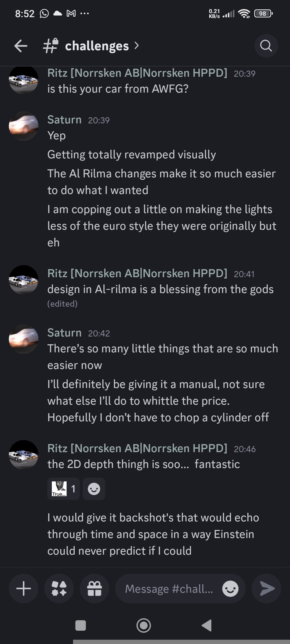290x644 pixels.
Task: Tap the add reaction smiley button
Action: pos(94,489)
